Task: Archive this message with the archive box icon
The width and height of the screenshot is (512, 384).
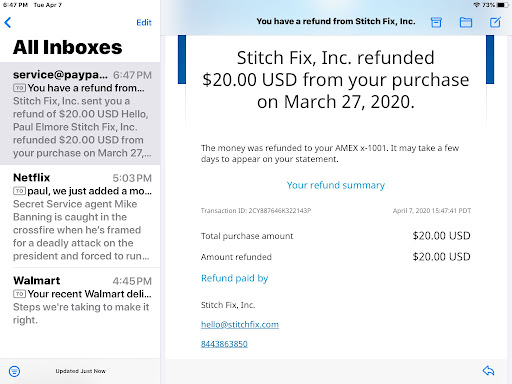Action: click(436, 22)
